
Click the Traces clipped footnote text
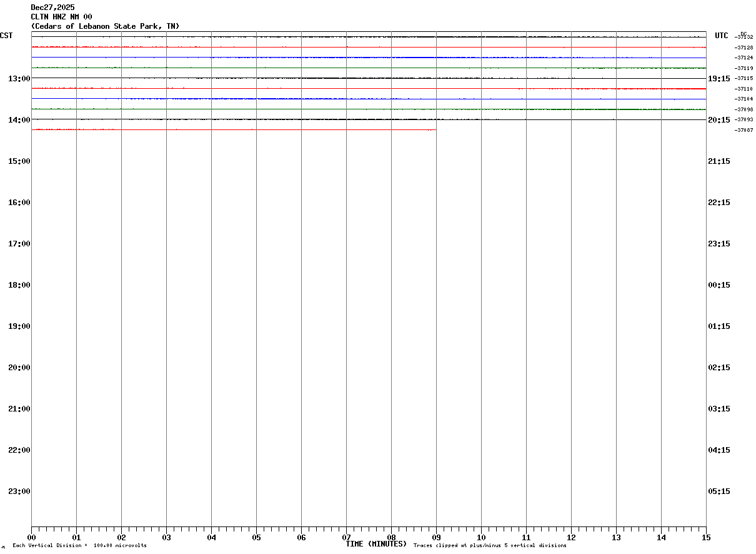(490, 546)
